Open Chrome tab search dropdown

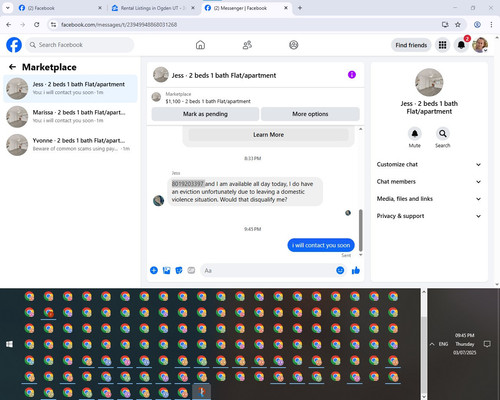[x=7, y=8]
